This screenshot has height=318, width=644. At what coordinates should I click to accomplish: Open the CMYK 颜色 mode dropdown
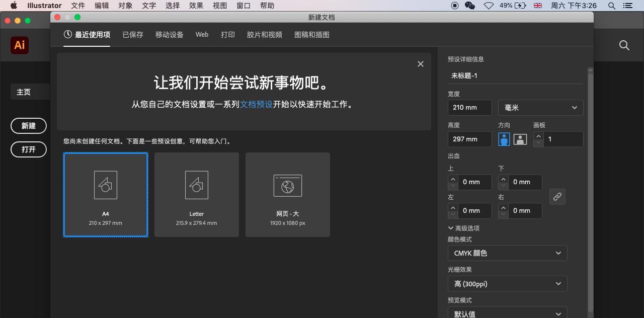(508, 253)
